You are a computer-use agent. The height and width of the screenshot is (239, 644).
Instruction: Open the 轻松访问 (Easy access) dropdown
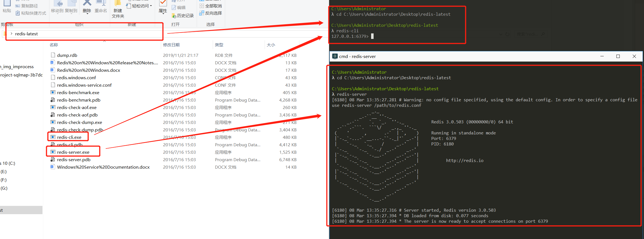(x=139, y=6)
